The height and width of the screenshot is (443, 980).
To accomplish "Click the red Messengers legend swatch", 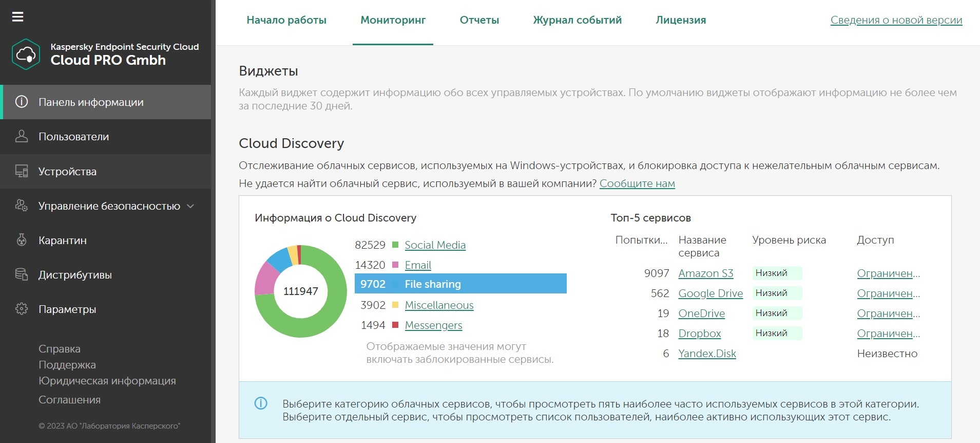I will click(x=395, y=325).
